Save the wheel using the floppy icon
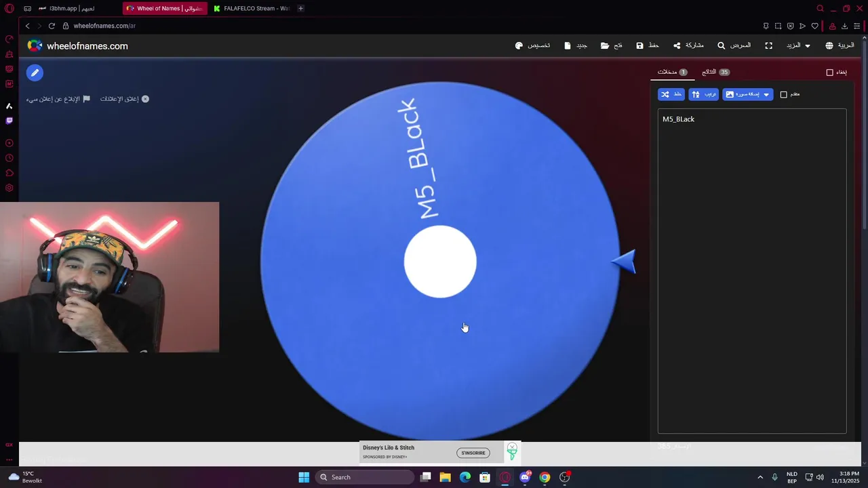The width and height of the screenshot is (868, 488). click(x=647, y=45)
